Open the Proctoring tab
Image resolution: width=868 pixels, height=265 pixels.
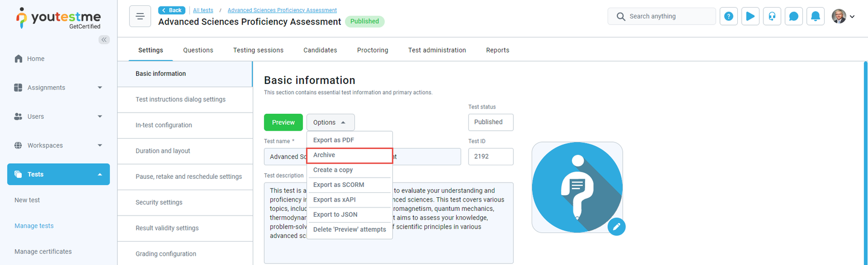(x=372, y=50)
